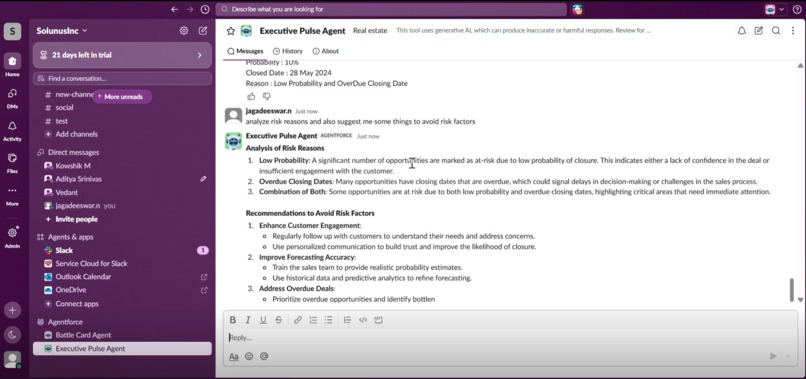
Task: Send the message with the arrow button
Action: (x=773, y=356)
